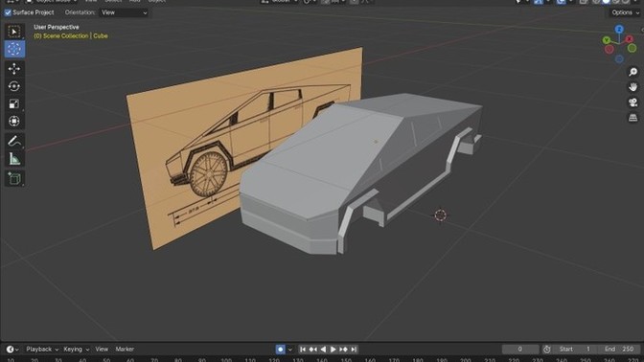Click the dim red negative X gizmo dot
The width and height of the screenshot is (644, 362).
tap(609, 49)
